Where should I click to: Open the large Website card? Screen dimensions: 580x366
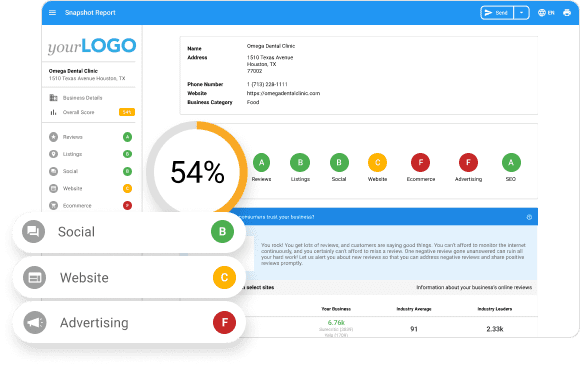129,278
